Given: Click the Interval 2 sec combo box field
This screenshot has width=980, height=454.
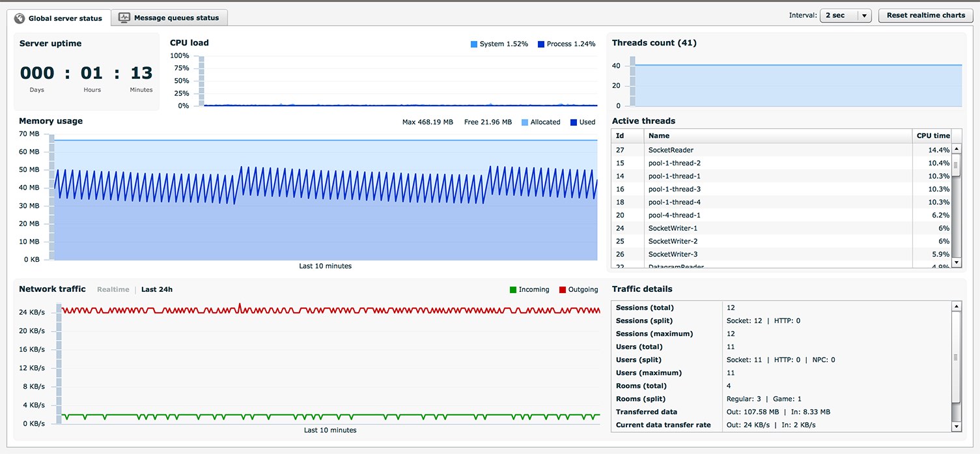Looking at the screenshot, I should (837, 16).
